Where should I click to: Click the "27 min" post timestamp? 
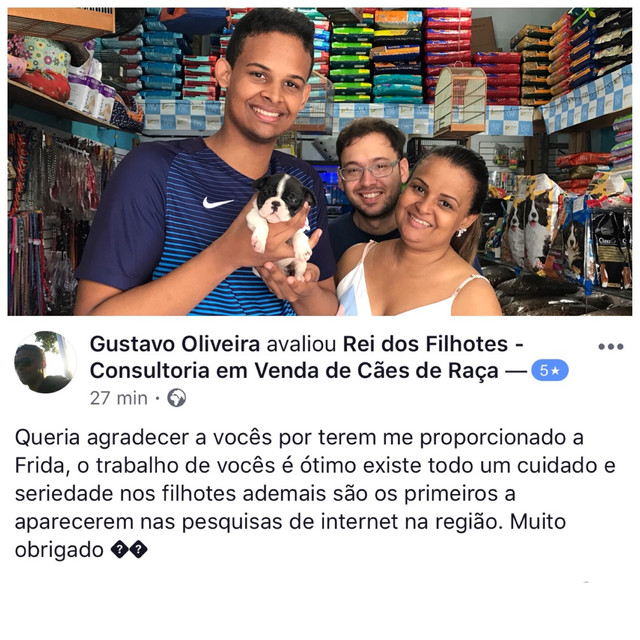[118, 398]
